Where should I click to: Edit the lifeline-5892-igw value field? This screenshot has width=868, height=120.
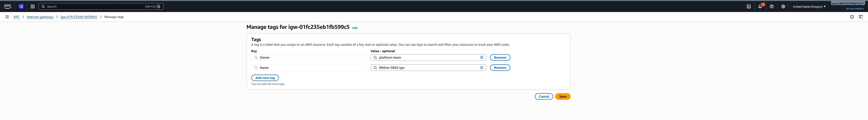pos(428,68)
